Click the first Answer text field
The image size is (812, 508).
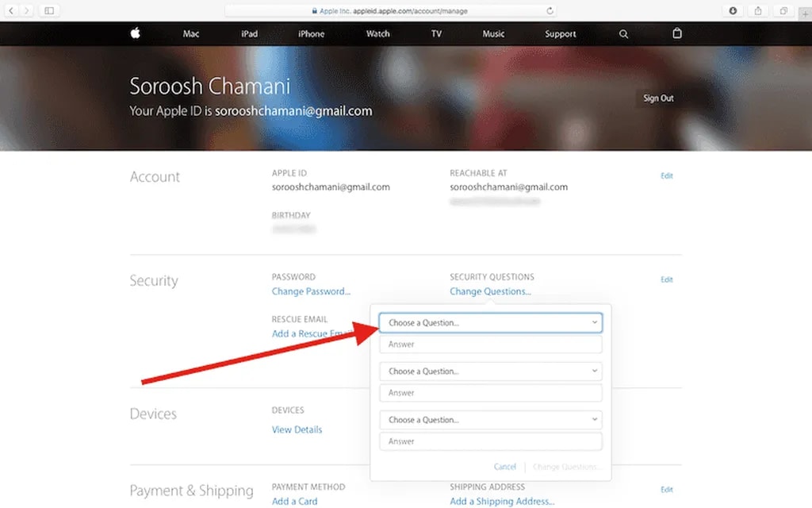(490, 344)
